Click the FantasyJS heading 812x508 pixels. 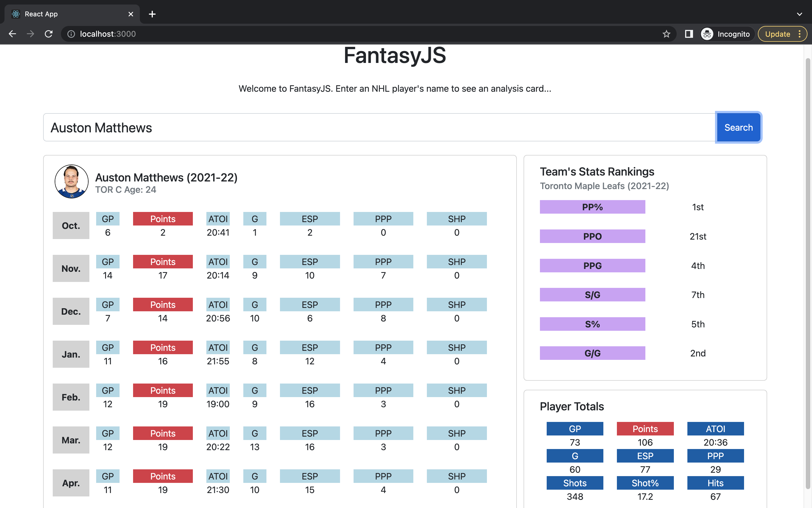[395, 55]
